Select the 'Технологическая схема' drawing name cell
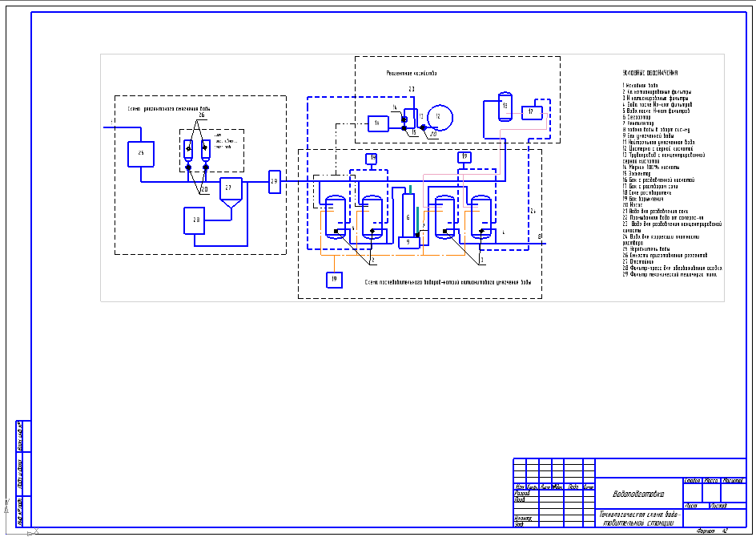Screen dimensions: 756x537 (639, 519)
